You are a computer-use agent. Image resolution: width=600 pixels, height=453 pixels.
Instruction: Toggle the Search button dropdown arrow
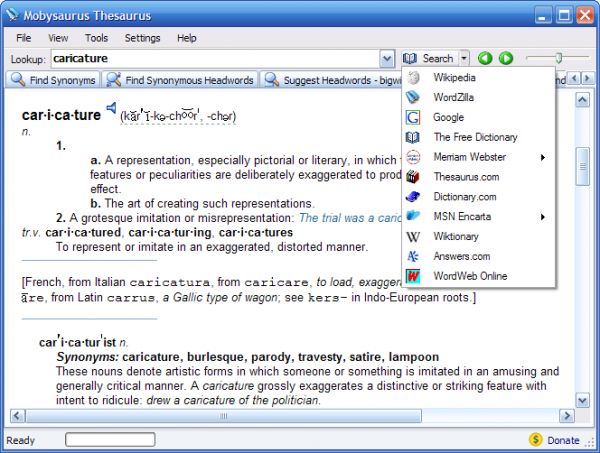pyautogui.click(x=464, y=59)
